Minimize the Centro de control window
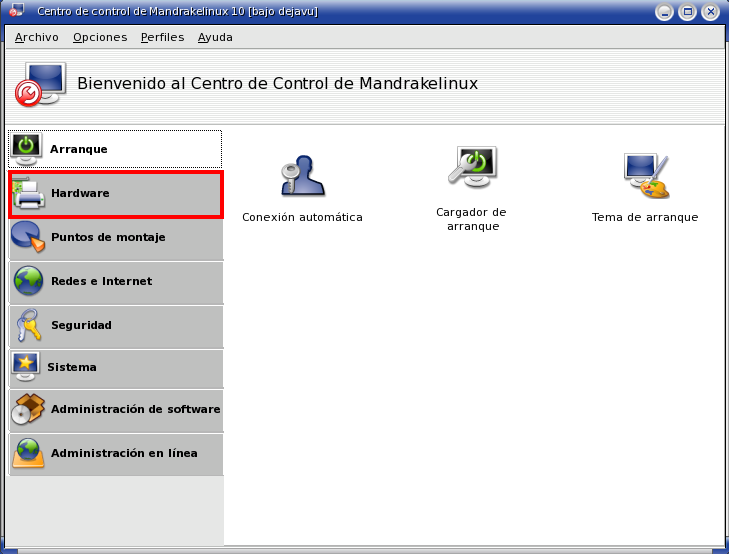This screenshot has height=554, width=729. coord(664,12)
